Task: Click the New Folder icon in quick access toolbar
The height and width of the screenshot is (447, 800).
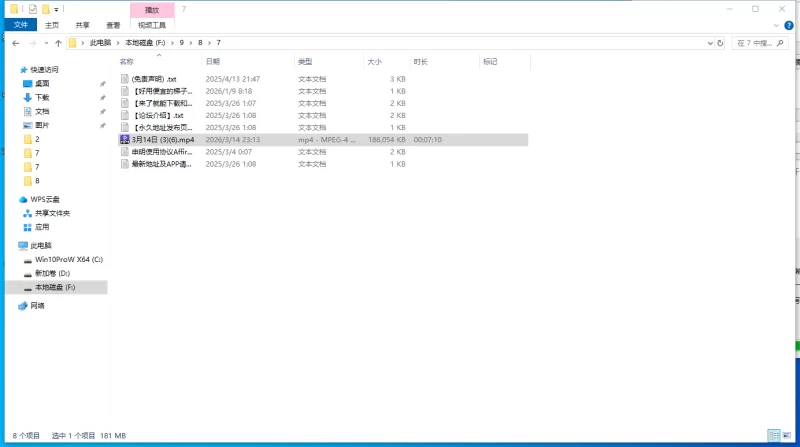Action: (x=45, y=9)
